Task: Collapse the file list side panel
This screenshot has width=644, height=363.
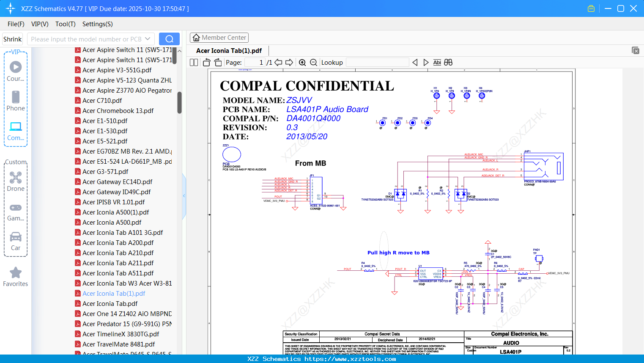Action: 184,196
